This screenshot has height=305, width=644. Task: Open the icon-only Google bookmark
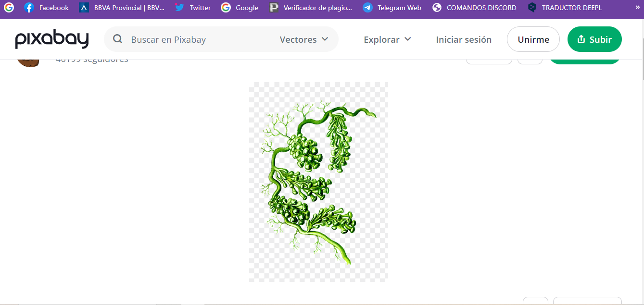point(9,8)
